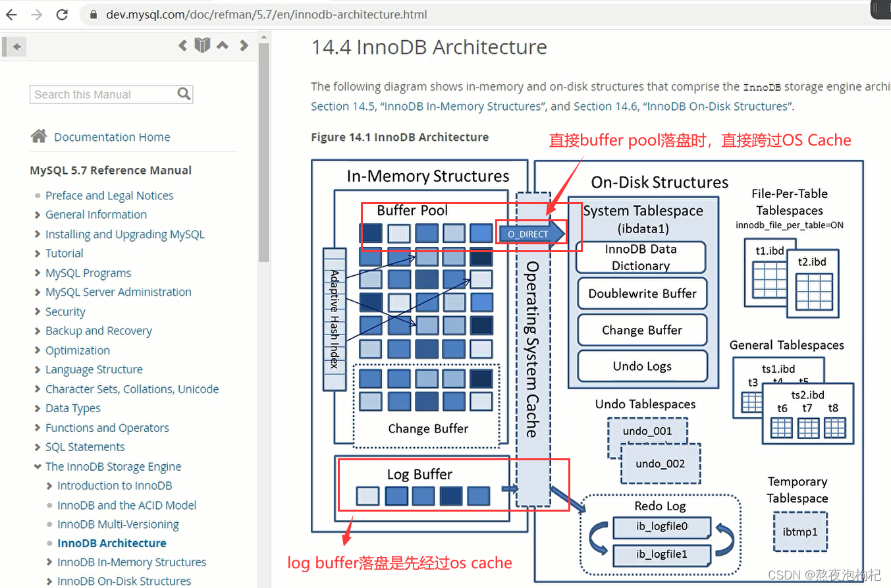
Task: Click the Undo Logs box in diagram
Action: click(642, 366)
